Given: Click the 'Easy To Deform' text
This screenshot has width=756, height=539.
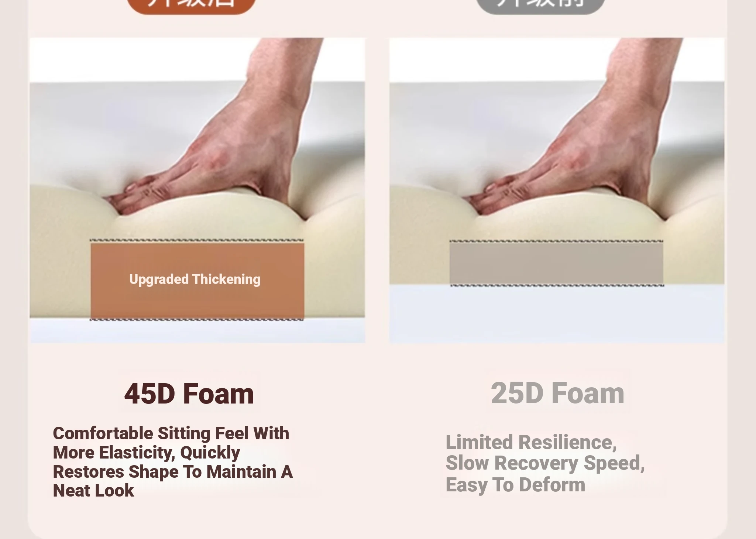Looking at the screenshot, I should [x=515, y=485].
